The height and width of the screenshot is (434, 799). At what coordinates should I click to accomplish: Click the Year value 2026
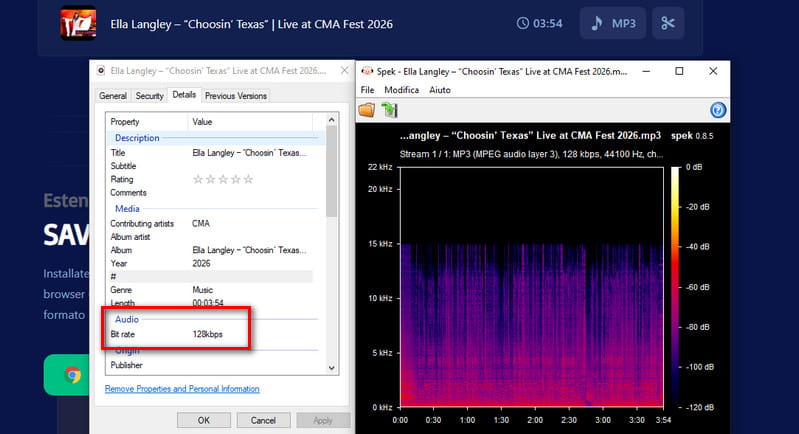tap(201, 263)
